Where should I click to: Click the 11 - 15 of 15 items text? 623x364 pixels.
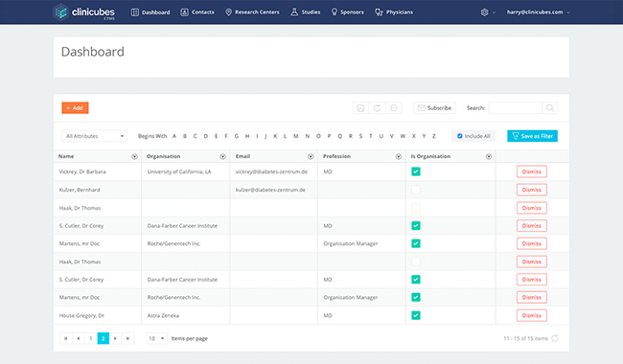tap(525, 338)
